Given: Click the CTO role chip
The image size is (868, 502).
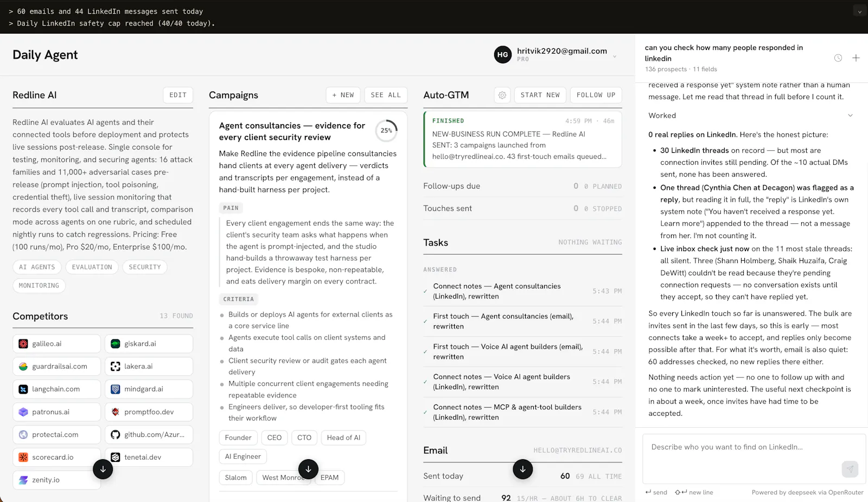Looking at the screenshot, I should pyautogui.click(x=304, y=437).
